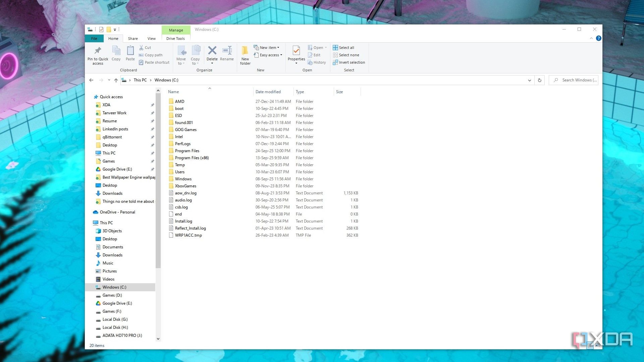Switch to the View tab

(x=152, y=39)
